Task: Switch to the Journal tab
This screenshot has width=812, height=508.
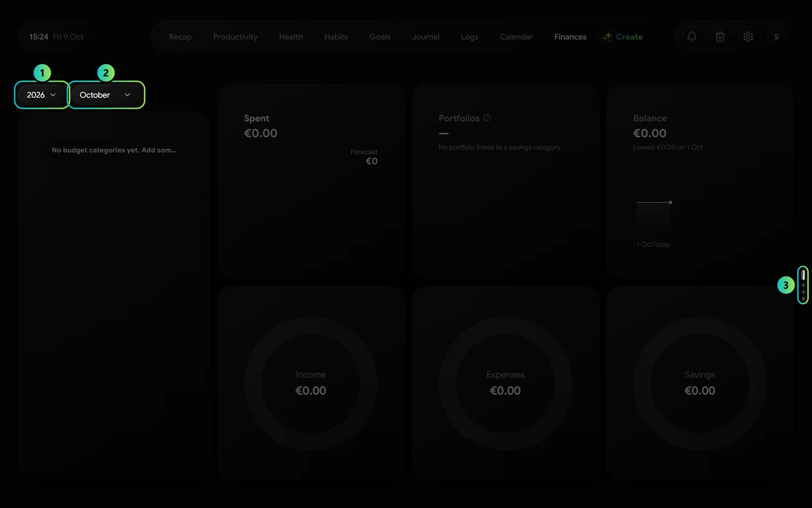Action: click(426, 37)
